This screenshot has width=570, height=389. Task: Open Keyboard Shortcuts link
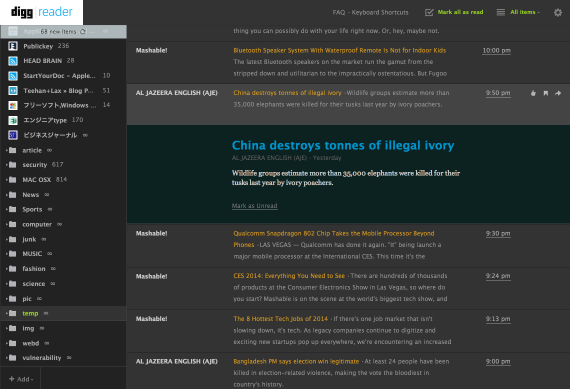tap(380, 12)
